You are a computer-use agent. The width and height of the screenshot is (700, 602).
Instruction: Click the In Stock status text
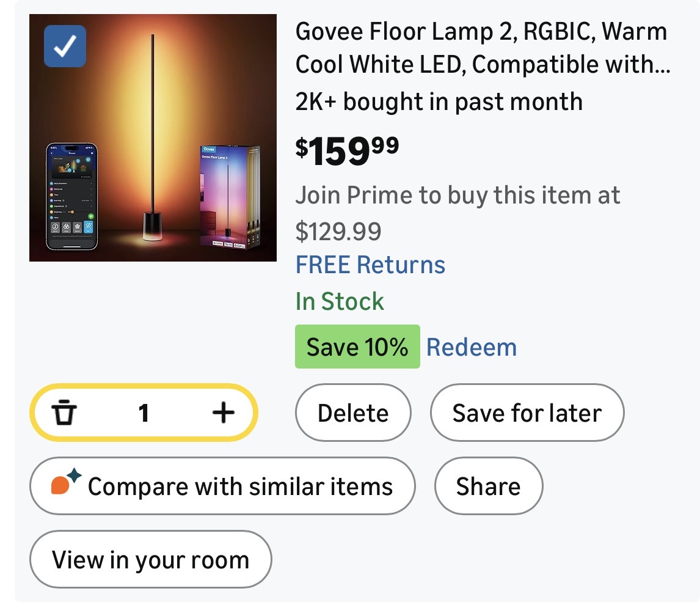tap(340, 302)
